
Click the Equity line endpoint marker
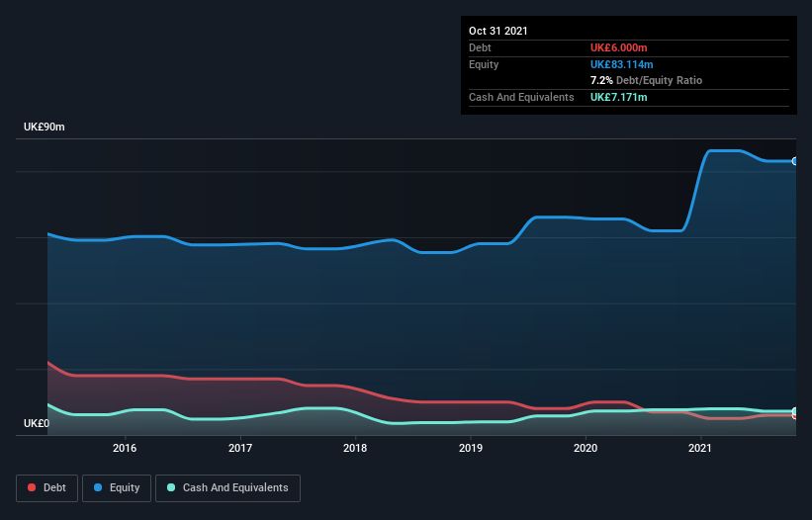tap(795, 161)
